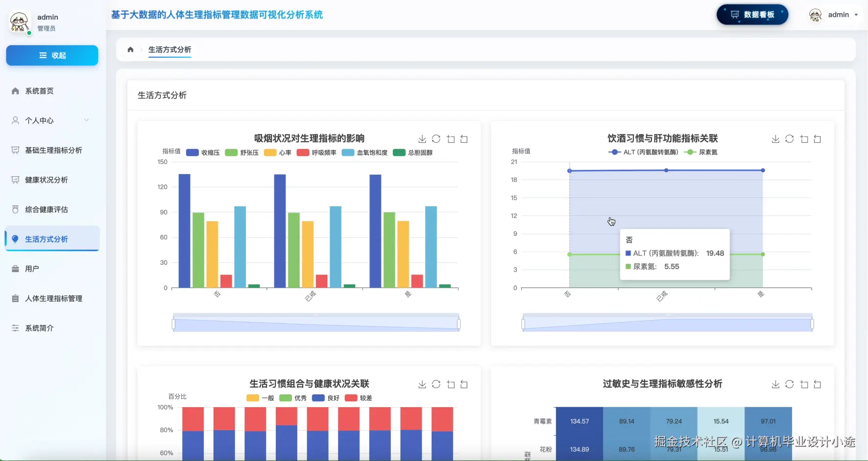Save the 饮酒习惯与肝功能指标关联 chart as image
This screenshot has width=868, height=461.
tap(775, 139)
